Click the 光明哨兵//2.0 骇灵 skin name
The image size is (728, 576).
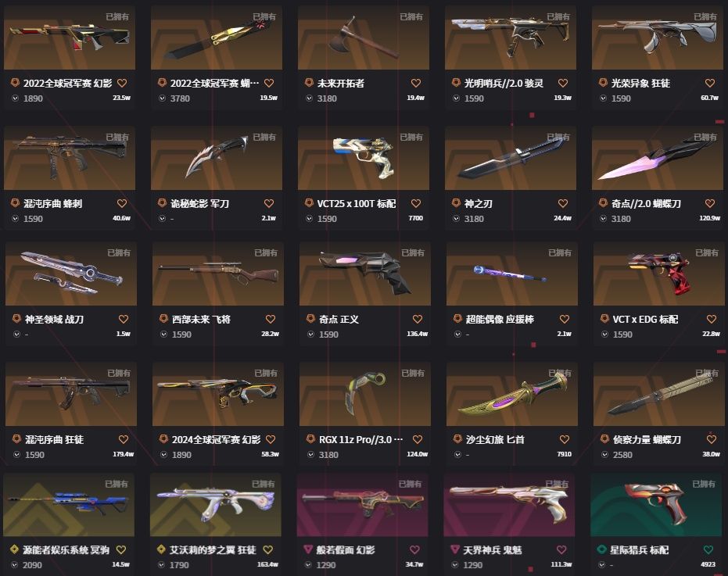coord(504,83)
